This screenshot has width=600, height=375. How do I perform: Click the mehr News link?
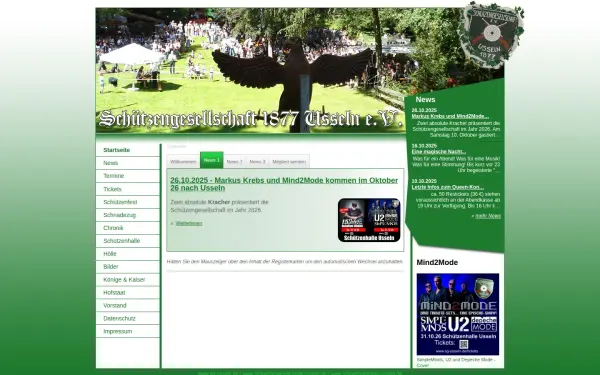(x=488, y=216)
